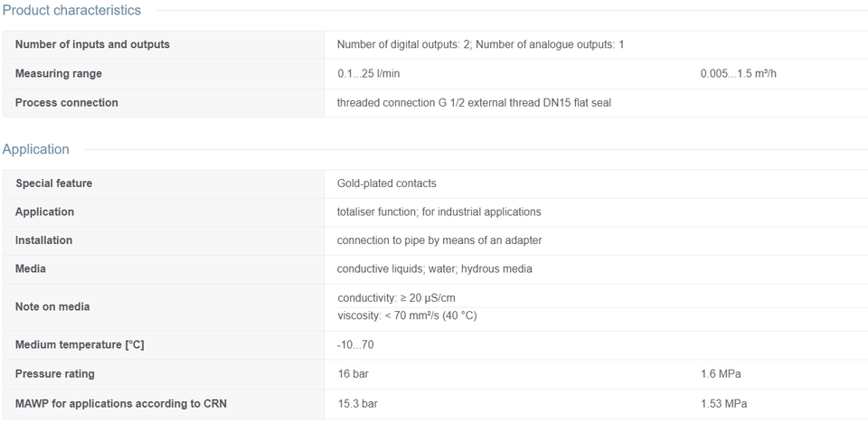868x423 pixels.
Task: Select the 1.53 MPa MAWP value
Action: pos(724,404)
